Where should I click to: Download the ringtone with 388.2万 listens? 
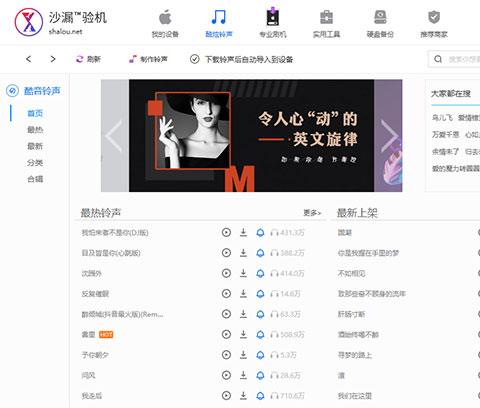click(x=243, y=253)
